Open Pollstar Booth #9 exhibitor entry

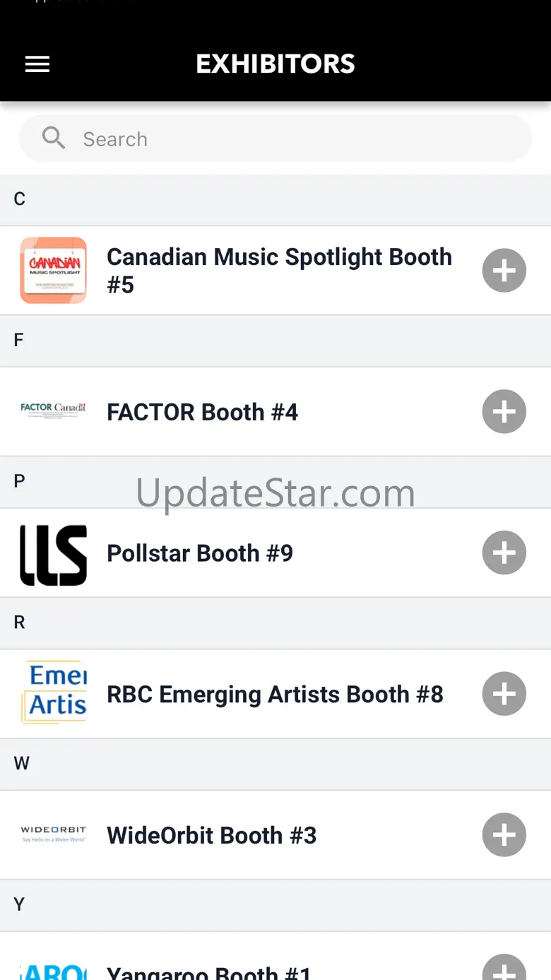[x=275, y=553]
